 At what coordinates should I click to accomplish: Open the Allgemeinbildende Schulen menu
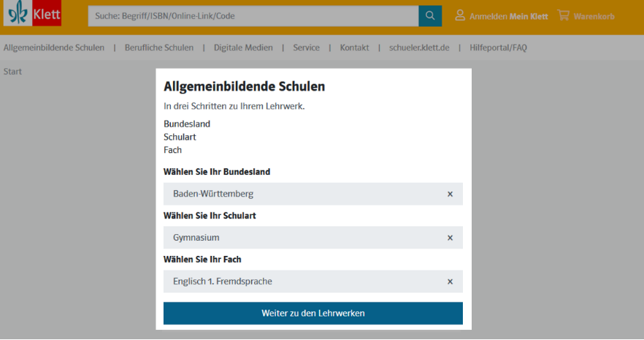[54, 48]
